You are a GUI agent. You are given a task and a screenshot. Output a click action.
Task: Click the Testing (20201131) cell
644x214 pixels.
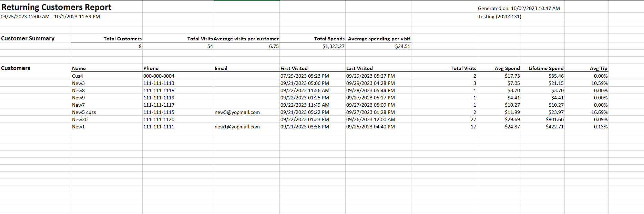click(x=499, y=17)
